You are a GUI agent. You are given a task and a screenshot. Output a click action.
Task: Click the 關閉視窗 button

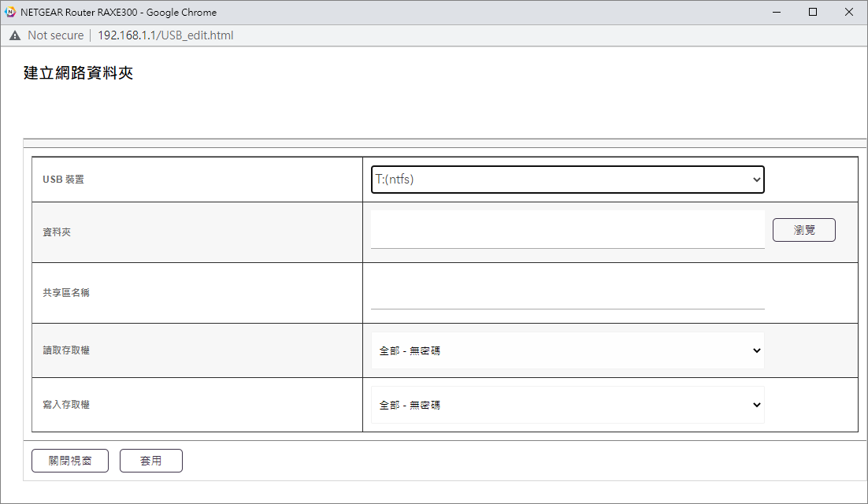tap(70, 461)
